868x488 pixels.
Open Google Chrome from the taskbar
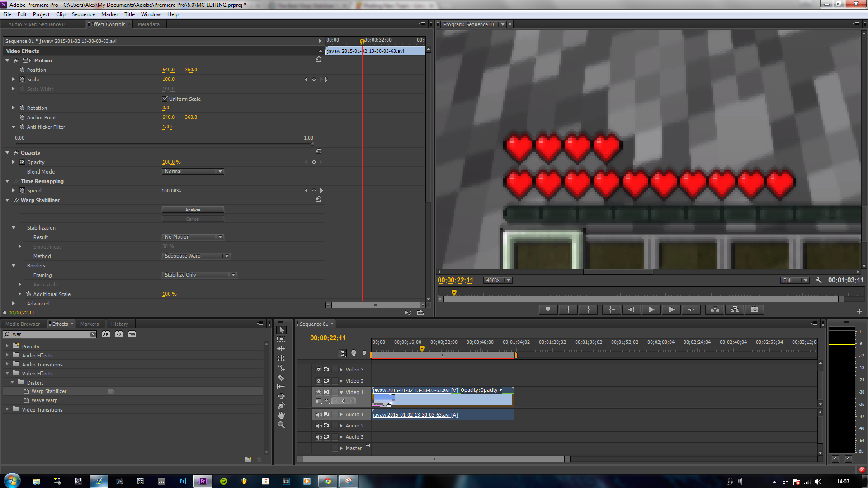(x=328, y=481)
